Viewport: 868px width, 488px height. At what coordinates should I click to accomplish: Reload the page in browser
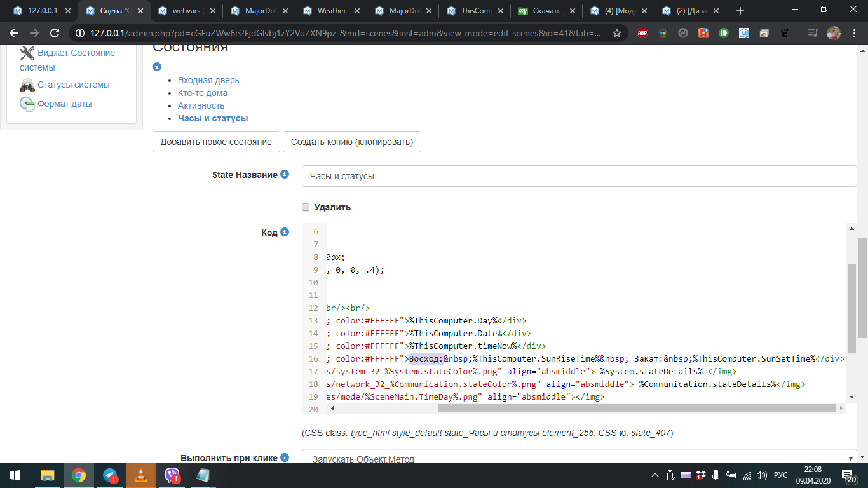(55, 34)
